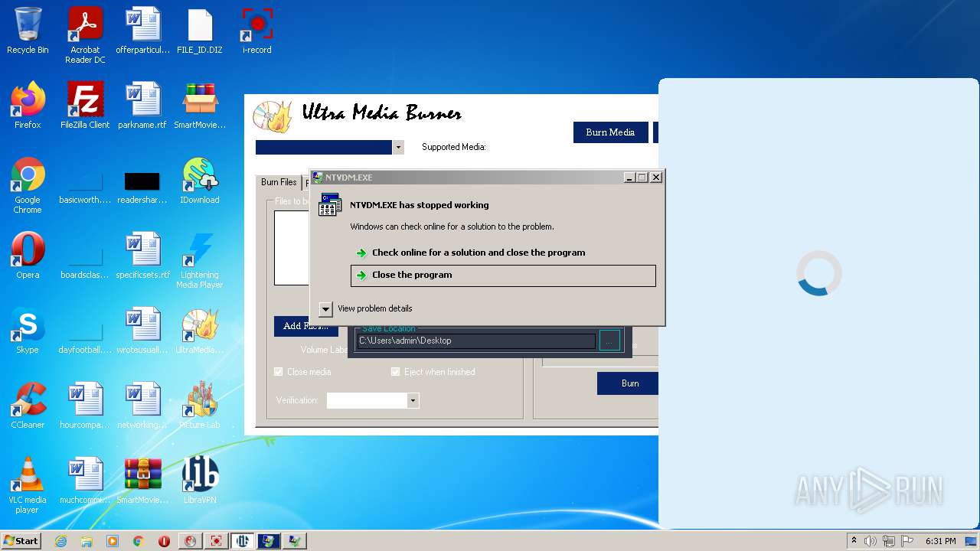Choose Close the program option
The image size is (980, 551).
coord(503,275)
